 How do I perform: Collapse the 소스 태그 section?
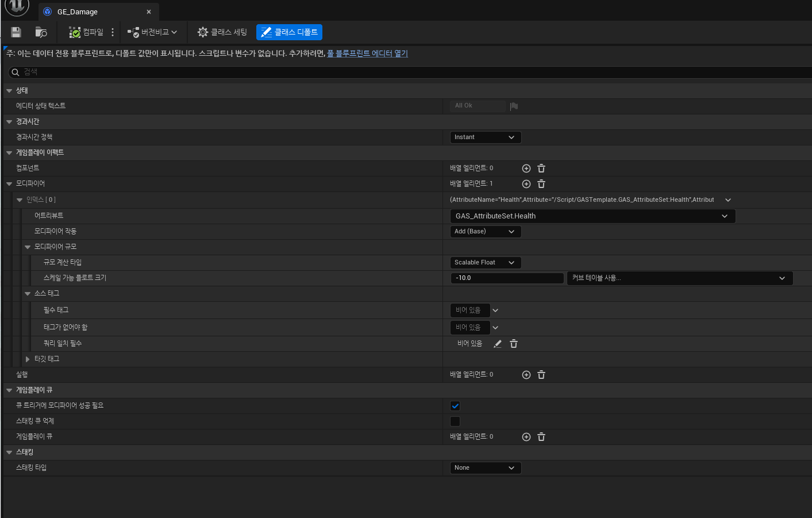pyautogui.click(x=28, y=294)
